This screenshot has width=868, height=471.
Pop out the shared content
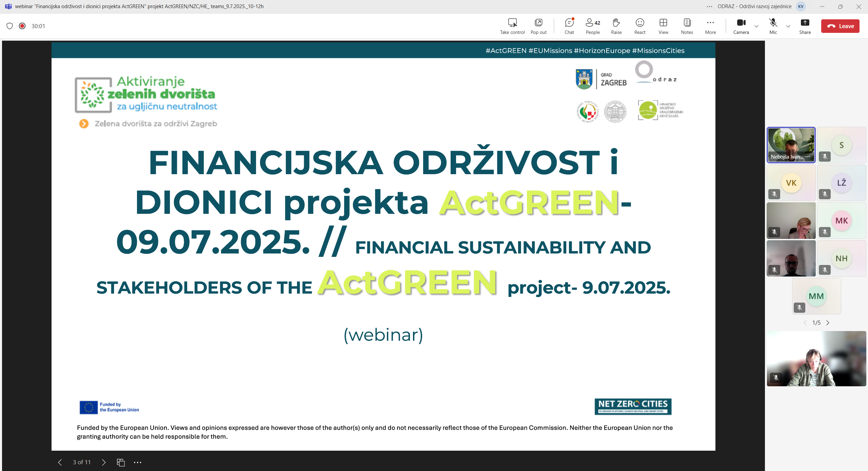click(x=538, y=26)
